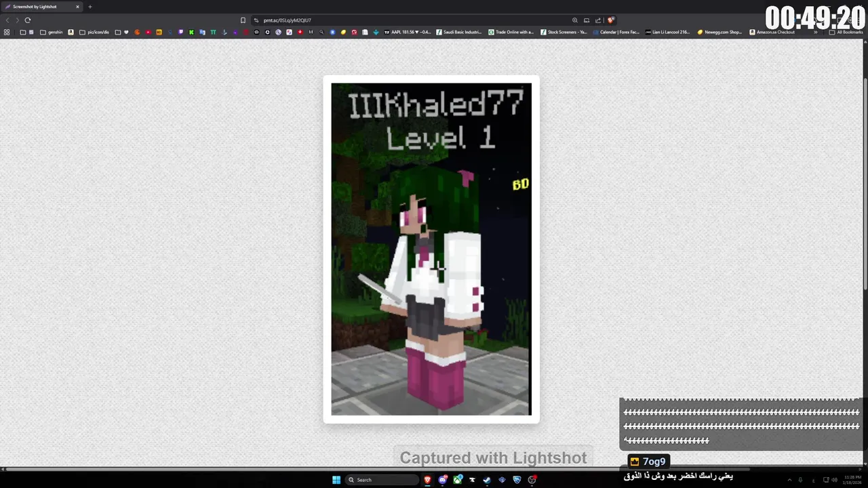Click the microphone tray icon
The image size is (868, 488).
pos(800,480)
